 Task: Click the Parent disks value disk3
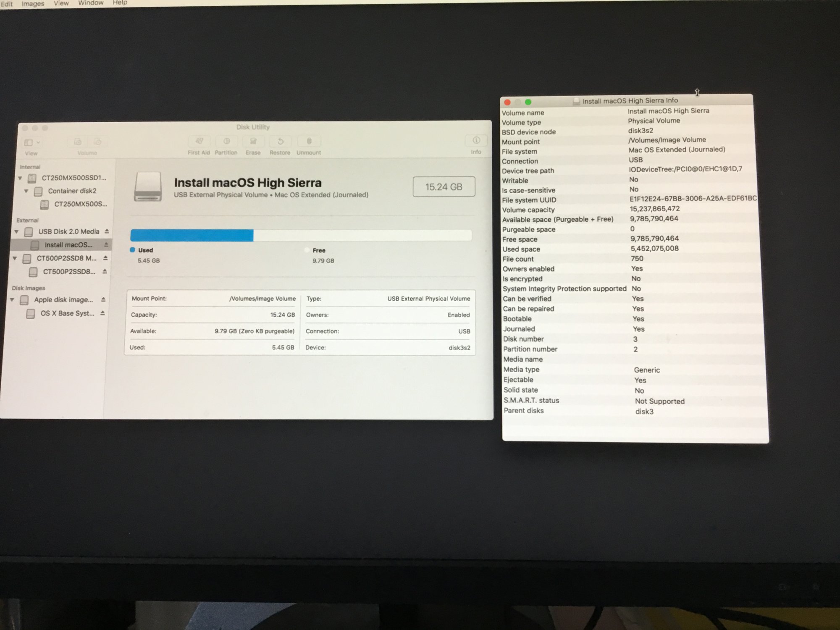tap(644, 412)
